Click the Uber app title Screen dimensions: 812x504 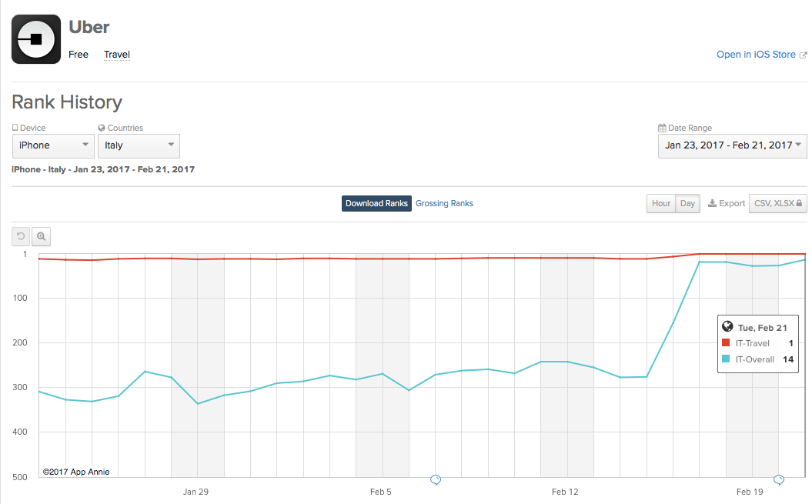coord(89,27)
